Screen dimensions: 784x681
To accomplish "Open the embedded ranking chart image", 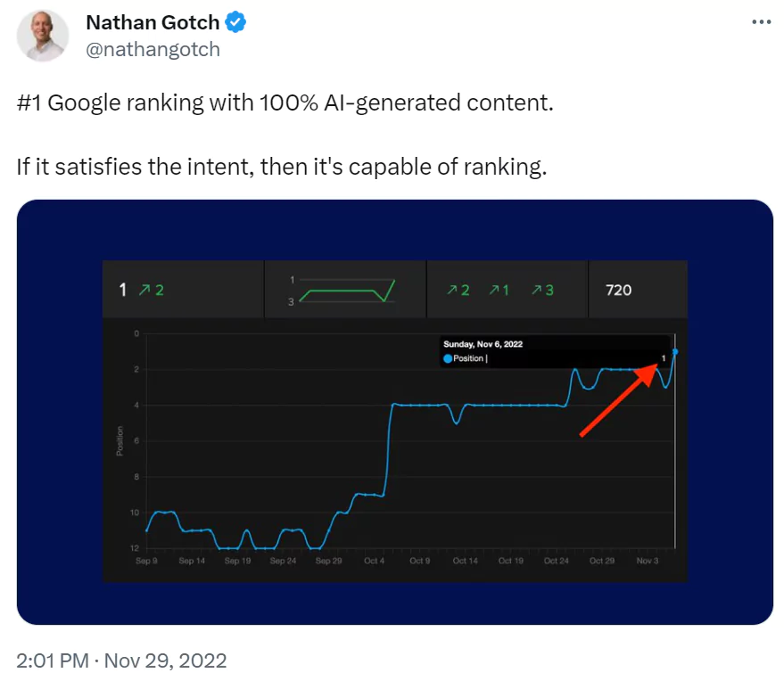I will coord(395,412).
